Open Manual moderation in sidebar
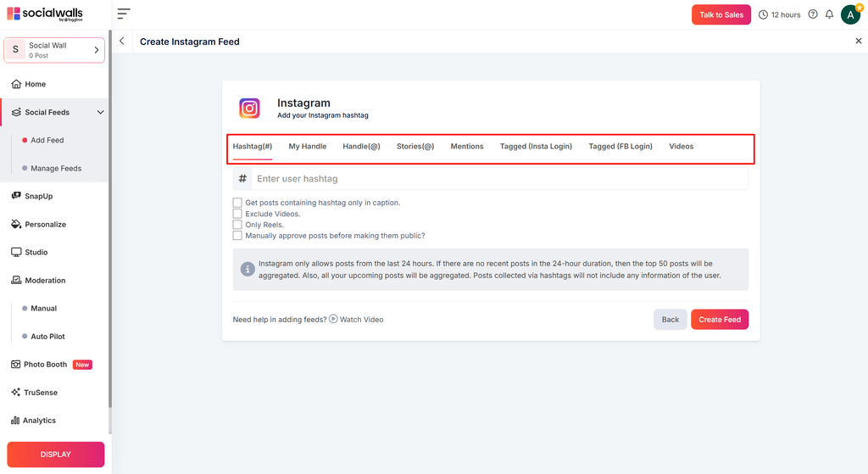This screenshot has width=868, height=474. point(43,309)
